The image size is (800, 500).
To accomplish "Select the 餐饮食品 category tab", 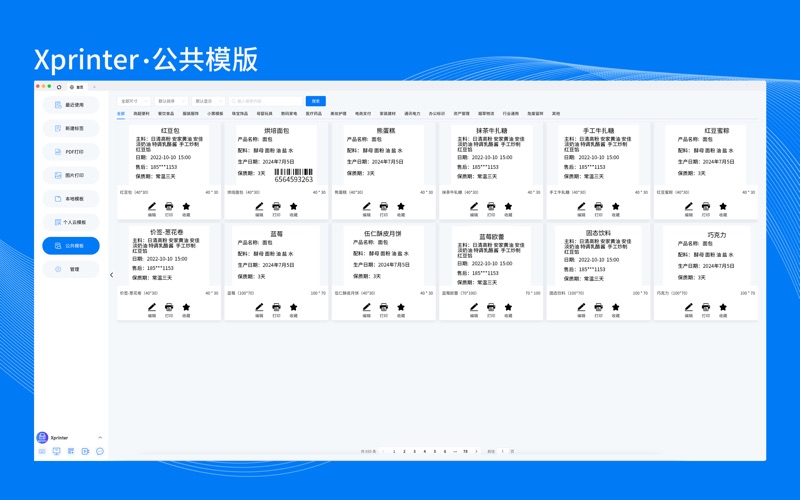I will click(166, 114).
